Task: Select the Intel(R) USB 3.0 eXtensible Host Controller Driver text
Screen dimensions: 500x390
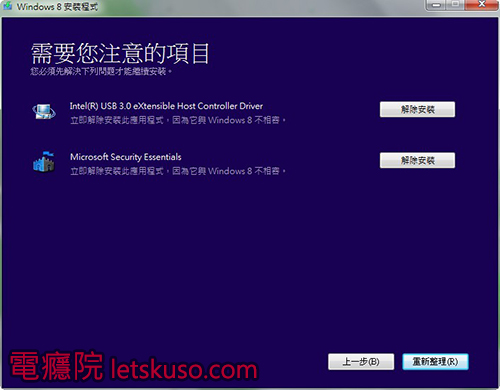Action: (x=166, y=106)
